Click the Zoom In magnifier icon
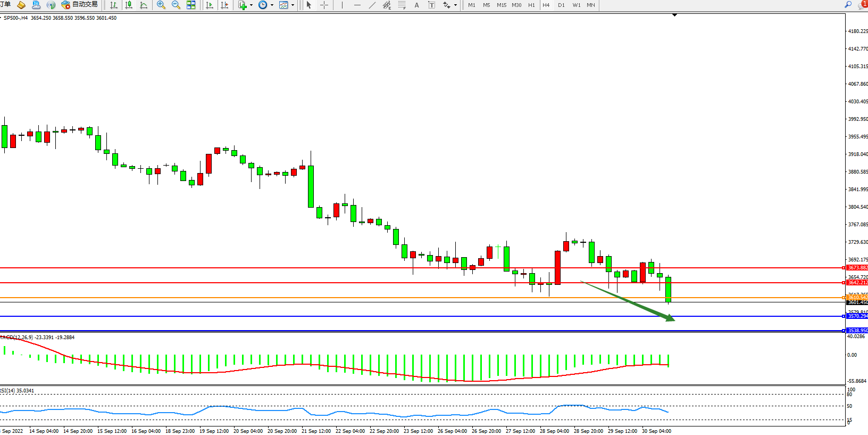Image resolution: width=868 pixels, height=435 pixels. 161,5
